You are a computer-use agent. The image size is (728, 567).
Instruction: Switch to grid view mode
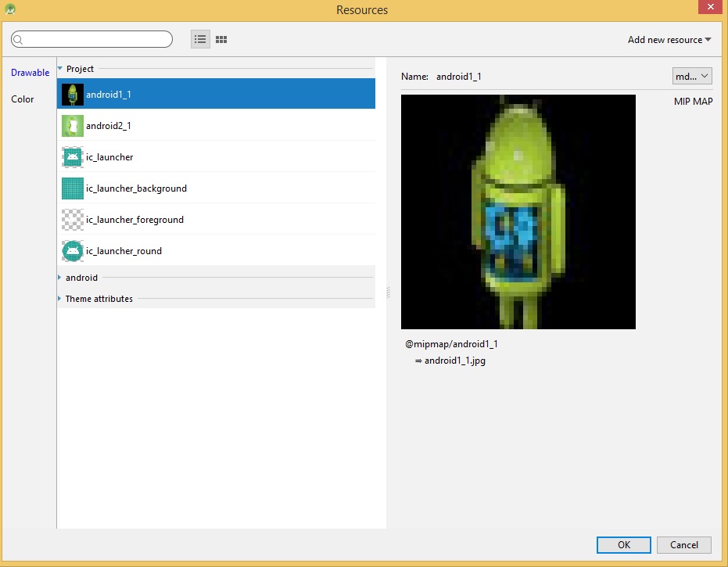tap(221, 39)
